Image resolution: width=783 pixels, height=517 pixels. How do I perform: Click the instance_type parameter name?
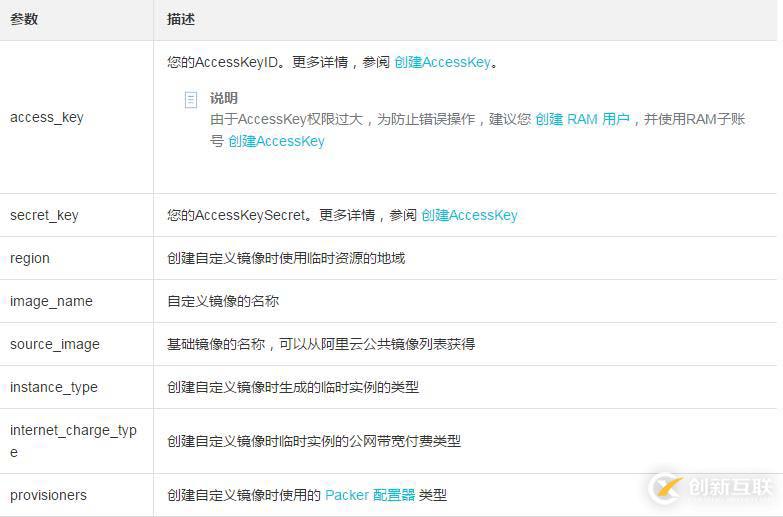(x=54, y=387)
